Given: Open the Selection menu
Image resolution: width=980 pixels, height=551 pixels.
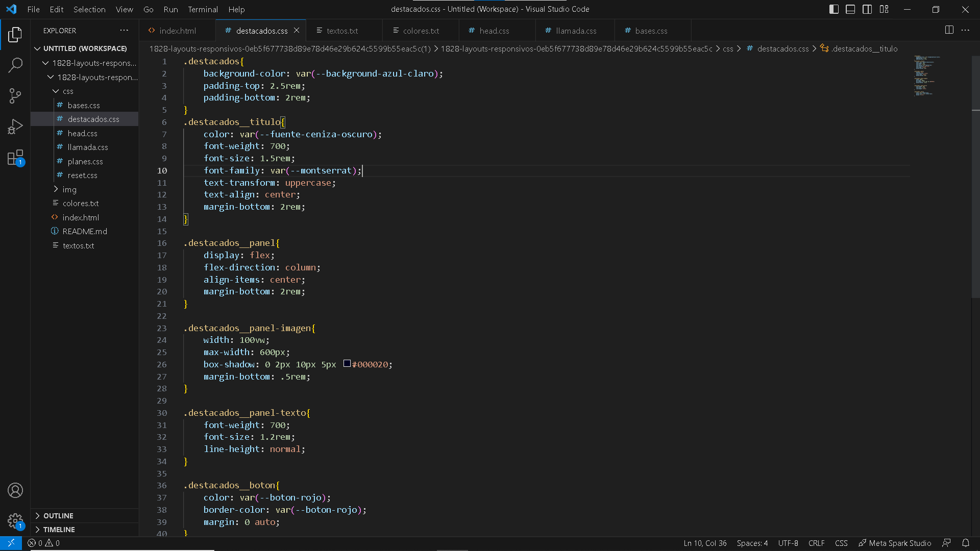Looking at the screenshot, I should (89, 9).
